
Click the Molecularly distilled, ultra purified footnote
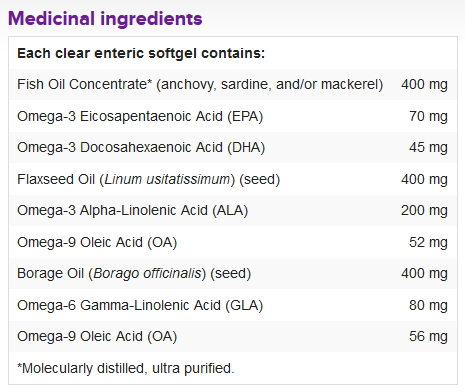[x=126, y=368]
